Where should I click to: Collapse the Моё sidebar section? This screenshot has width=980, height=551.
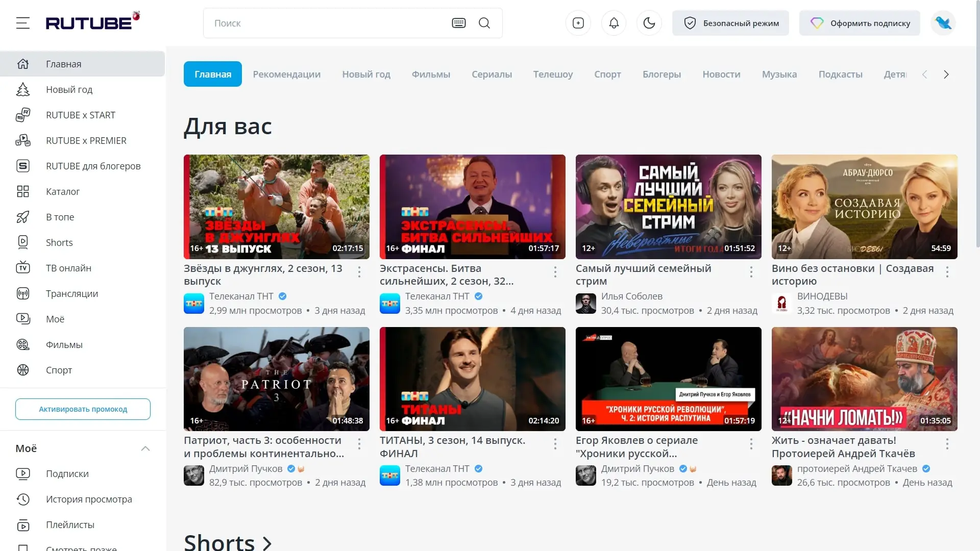tap(145, 448)
